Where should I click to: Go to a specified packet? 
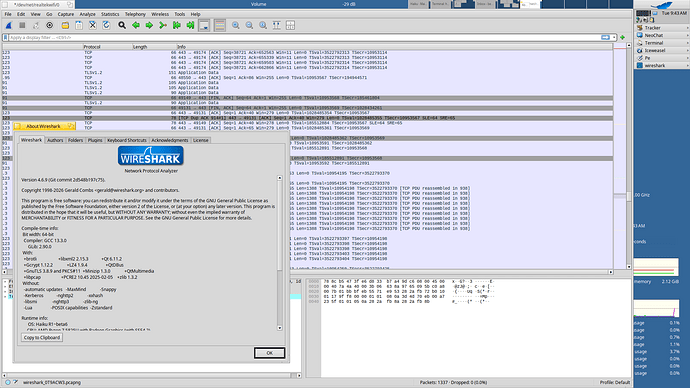[x=163, y=25]
